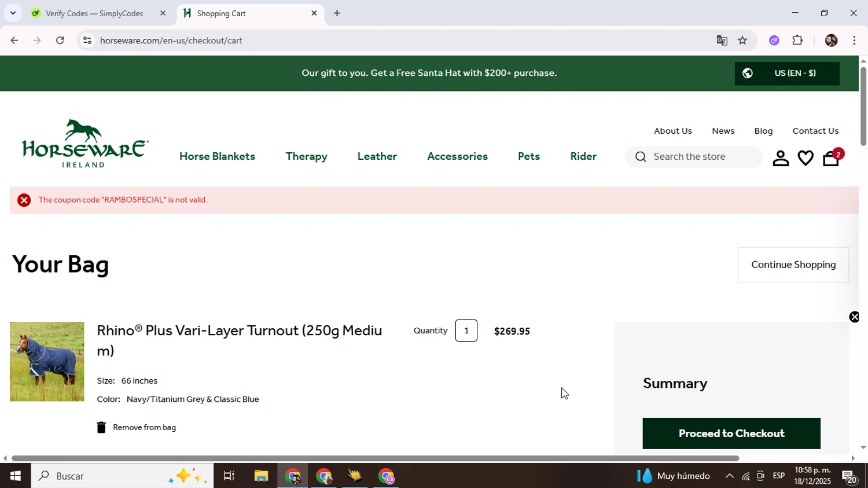Open the notifications center icon

[x=849, y=476]
